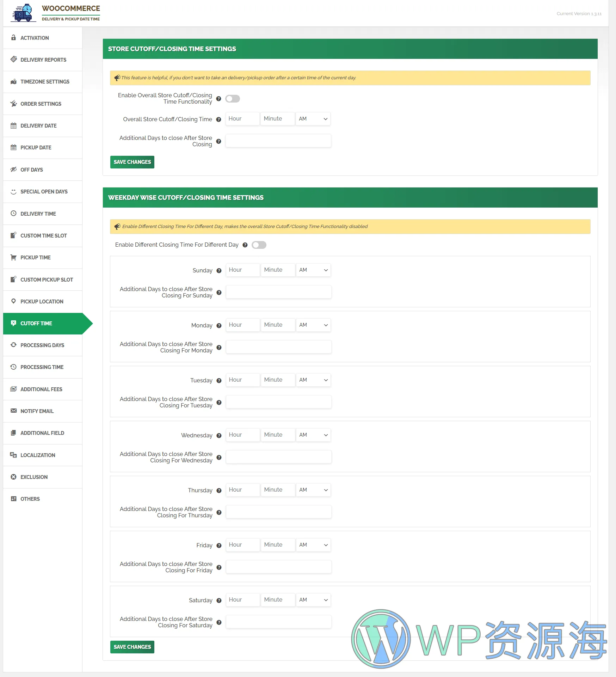The width and height of the screenshot is (616, 677).
Task: Click Additional Days field for Thursday
Action: pos(278,512)
